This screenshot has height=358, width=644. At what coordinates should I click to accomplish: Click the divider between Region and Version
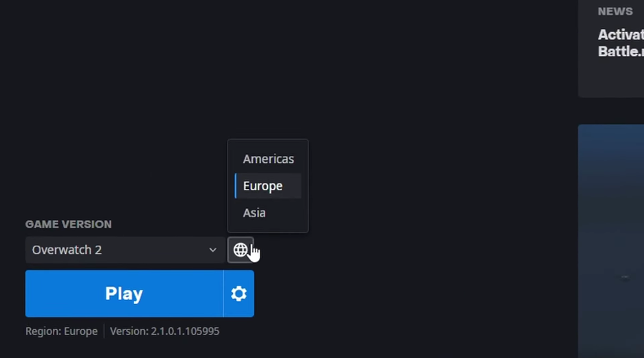tap(104, 331)
